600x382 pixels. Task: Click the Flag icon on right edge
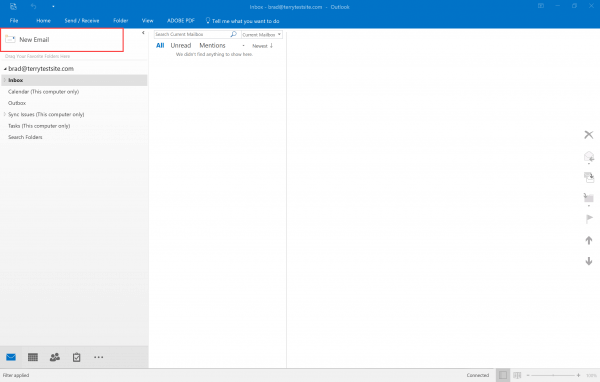(x=589, y=219)
